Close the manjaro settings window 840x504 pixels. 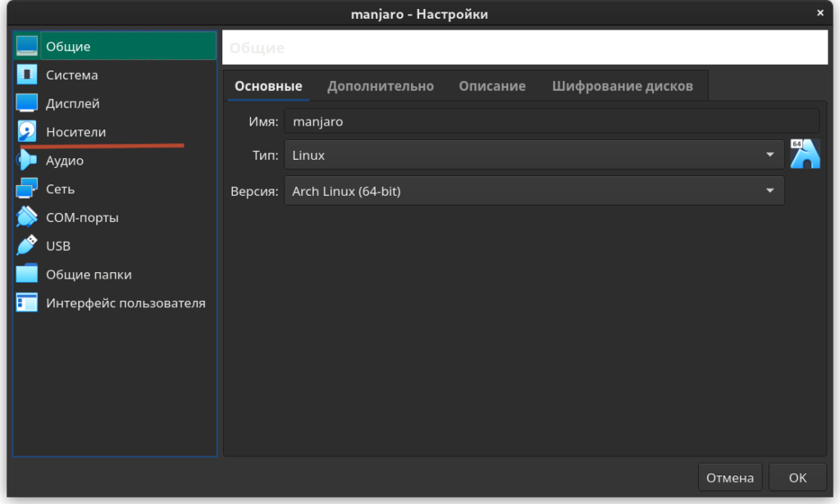coord(819,13)
